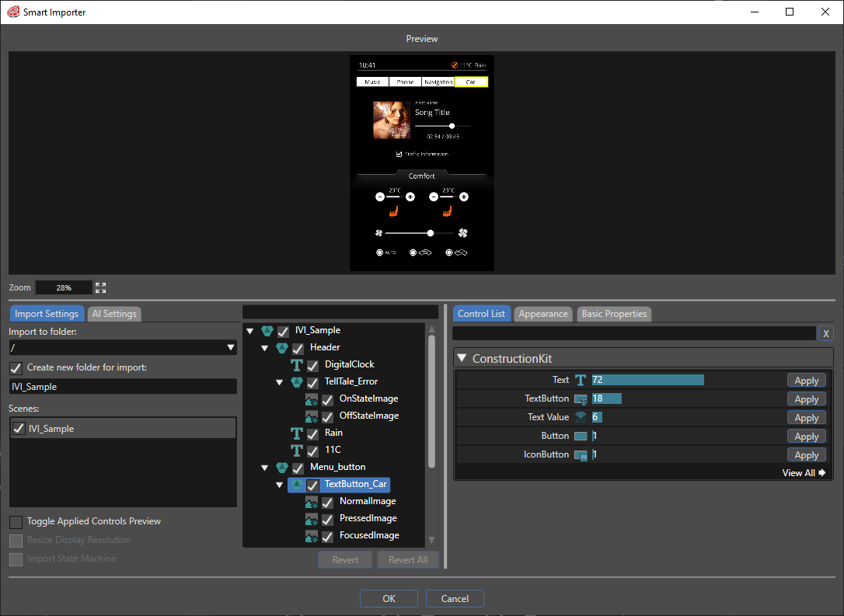The height and width of the screenshot is (616, 844).
Task: Click the Header group node icon
Action: point(282,347)
